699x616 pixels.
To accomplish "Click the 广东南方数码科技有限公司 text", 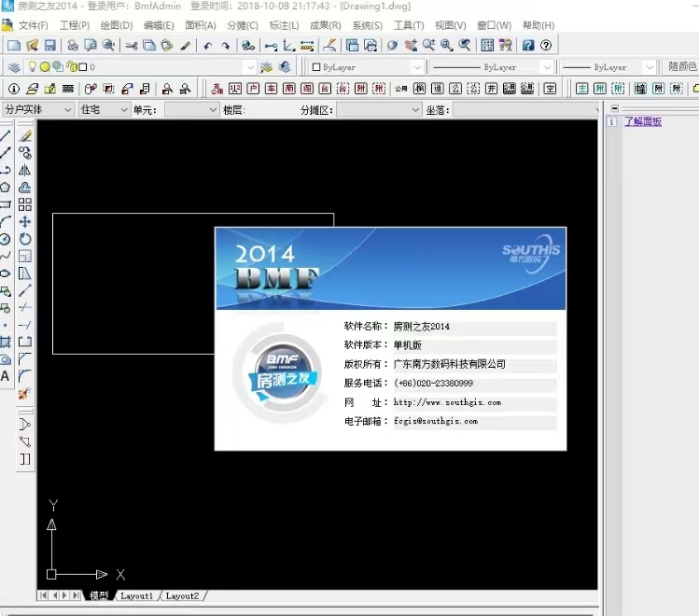I will click(x=450, y=364).
